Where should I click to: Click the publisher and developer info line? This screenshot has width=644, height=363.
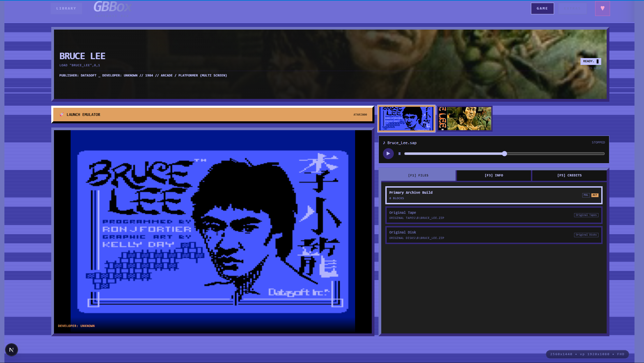point(143,75)
